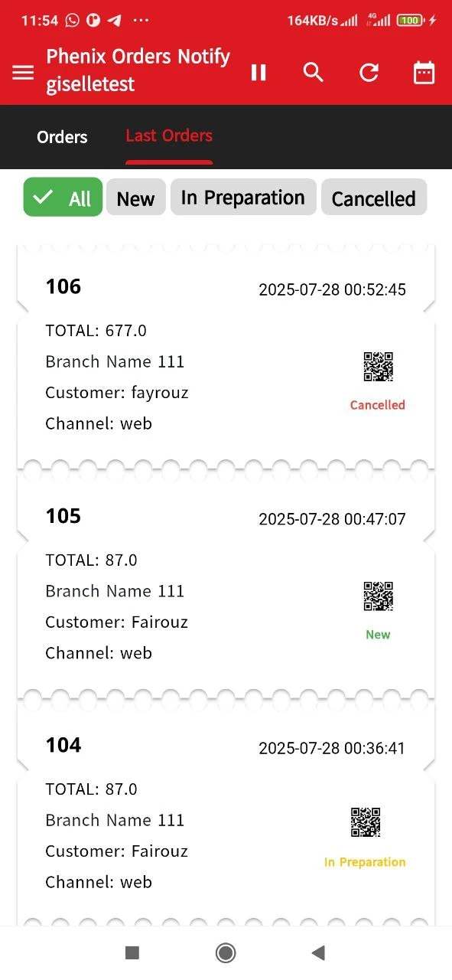Open the navigation drawer menu
Image resolution: width=452 pixels, height=980 pixels.
[22, 72]
